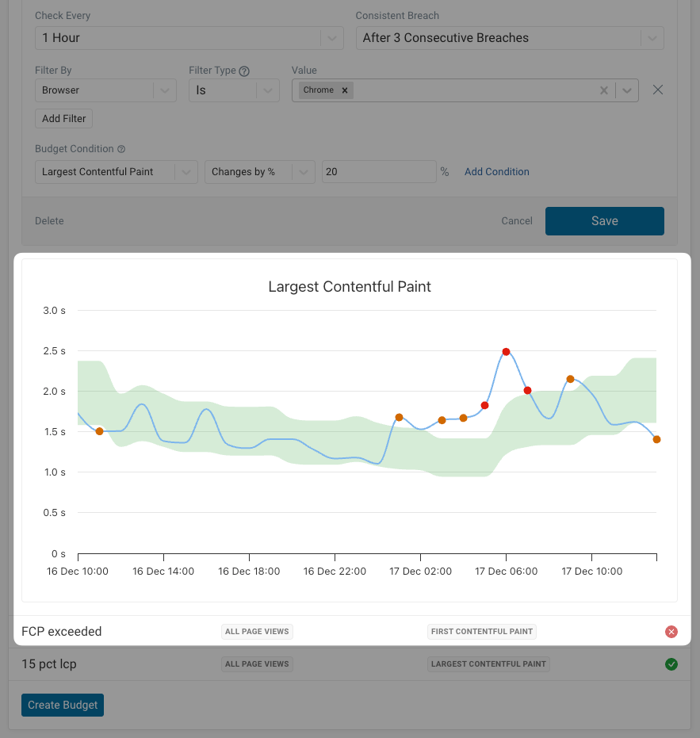Viewport: 700px width, 738px height.
Task: Save the budget settings
Action: (x=604, y=221)
